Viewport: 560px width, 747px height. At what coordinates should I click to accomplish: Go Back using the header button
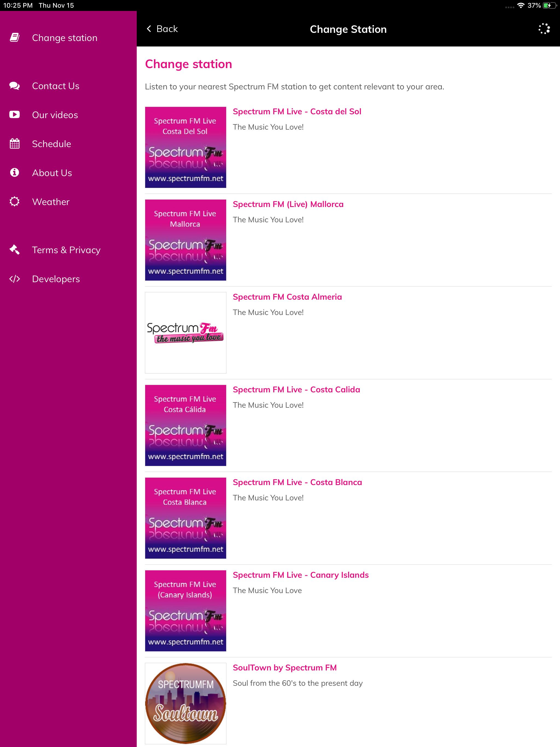click(x=162, y=29)
